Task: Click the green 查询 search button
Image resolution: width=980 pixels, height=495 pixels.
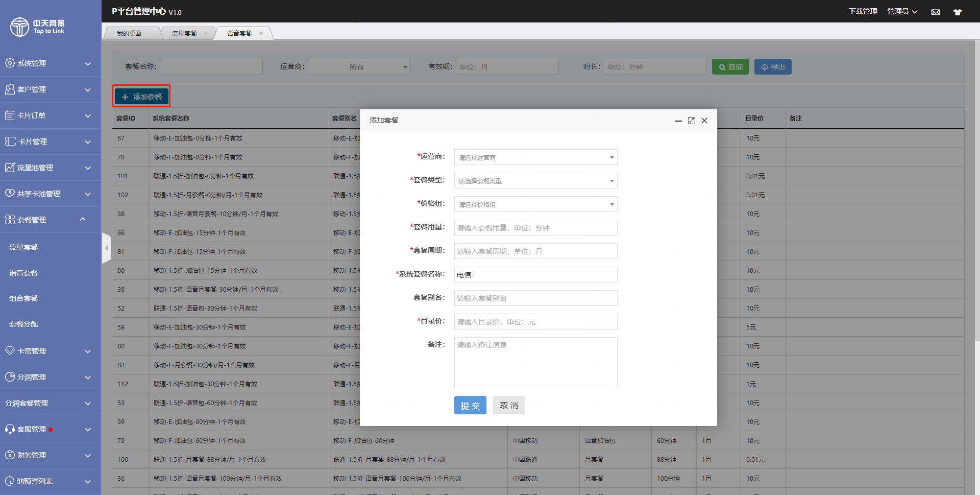Action: coord(730,67)
